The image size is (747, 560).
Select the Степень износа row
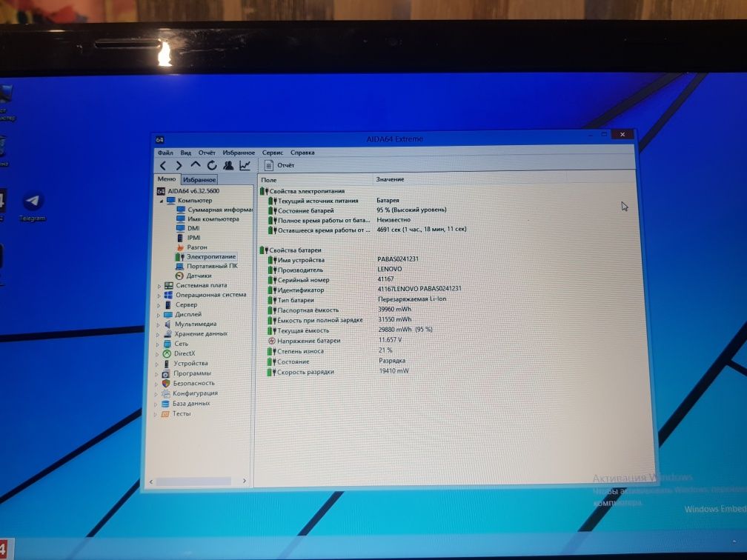coord(330,351)
